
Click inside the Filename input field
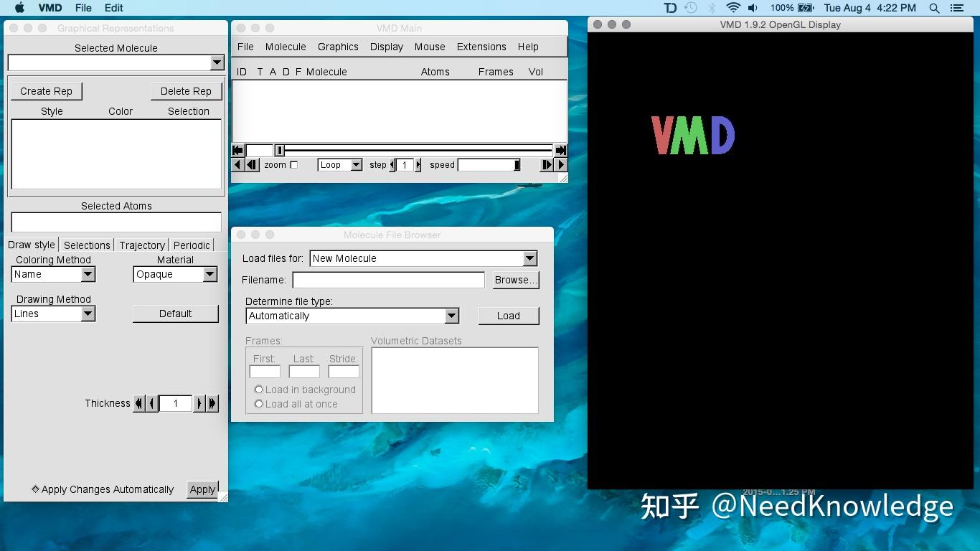[387, 280]
